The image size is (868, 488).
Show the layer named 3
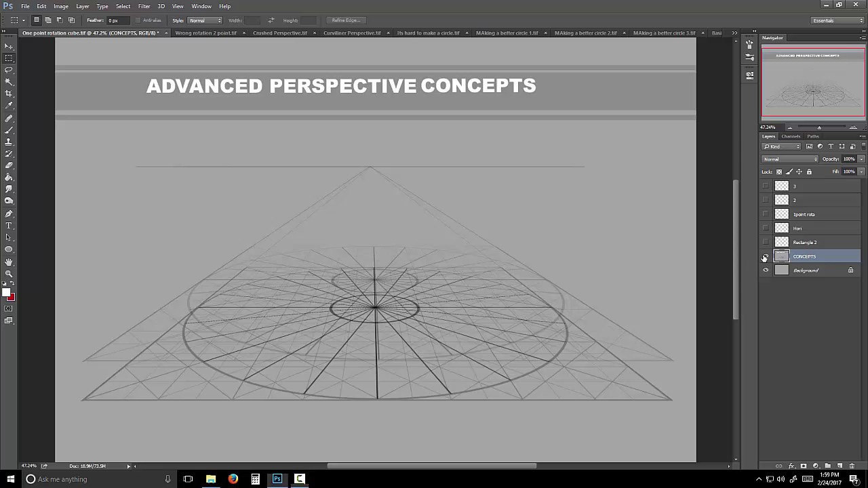[x=766, y=186]
